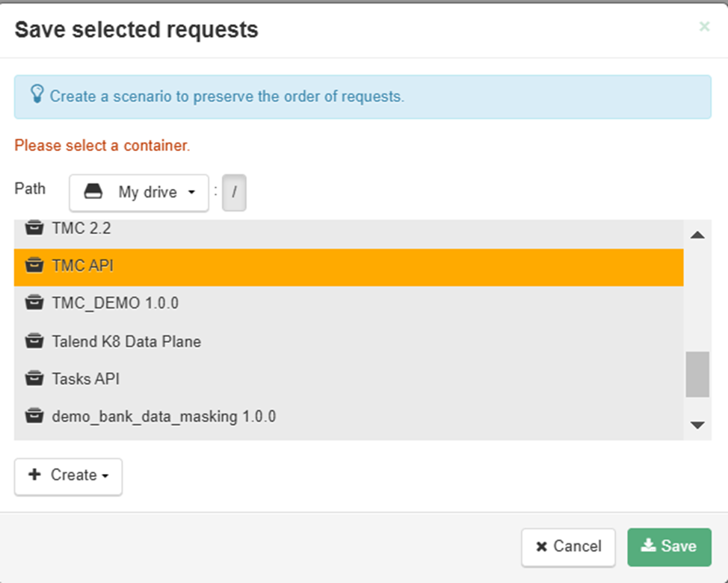Pick the Tasks API project
Screen dimensions: 728x583
(85, 379)
